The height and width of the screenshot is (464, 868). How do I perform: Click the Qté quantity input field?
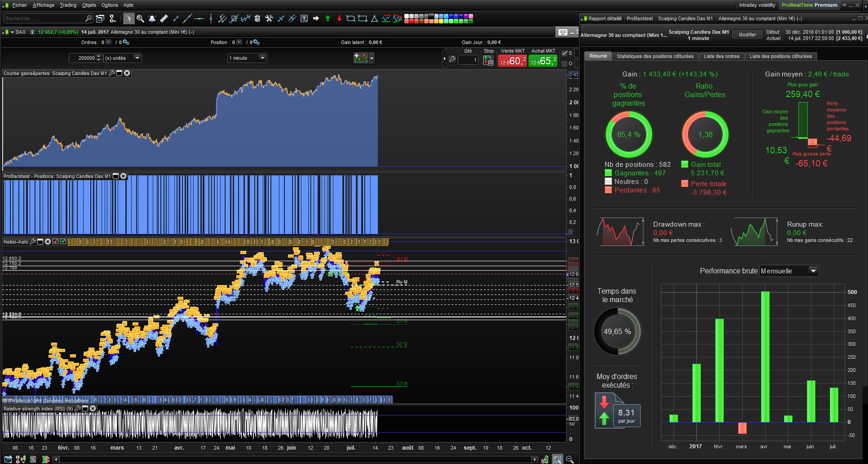(x=468, y=60)
